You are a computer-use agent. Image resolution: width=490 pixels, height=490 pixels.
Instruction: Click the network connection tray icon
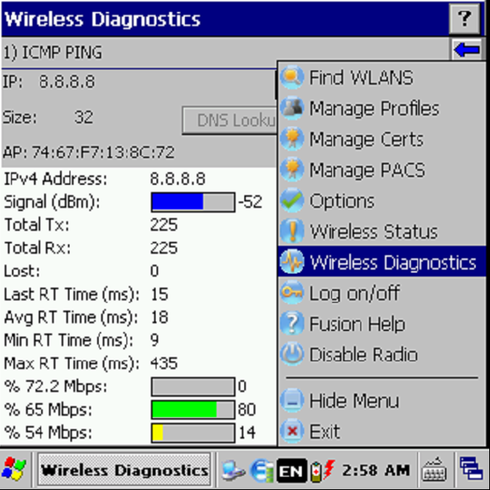(233, 470)
